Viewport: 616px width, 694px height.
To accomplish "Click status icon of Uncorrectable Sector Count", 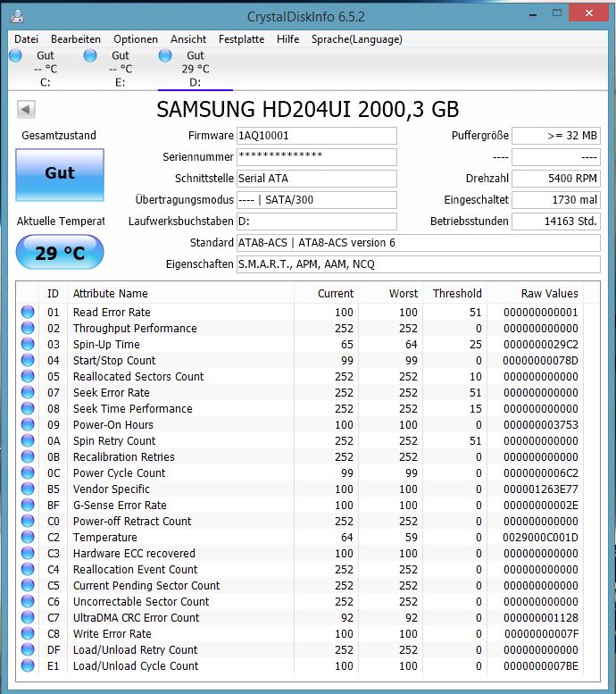I will pos(28,601).
